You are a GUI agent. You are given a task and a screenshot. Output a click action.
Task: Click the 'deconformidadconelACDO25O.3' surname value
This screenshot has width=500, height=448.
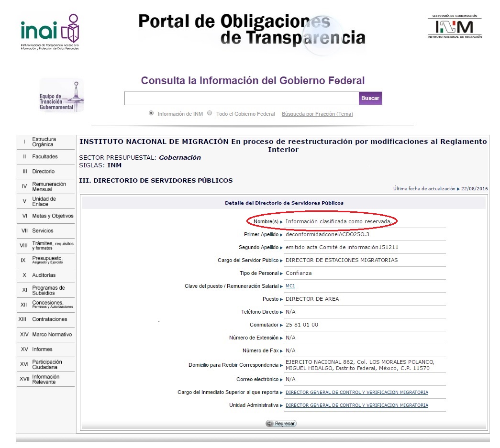327,234
